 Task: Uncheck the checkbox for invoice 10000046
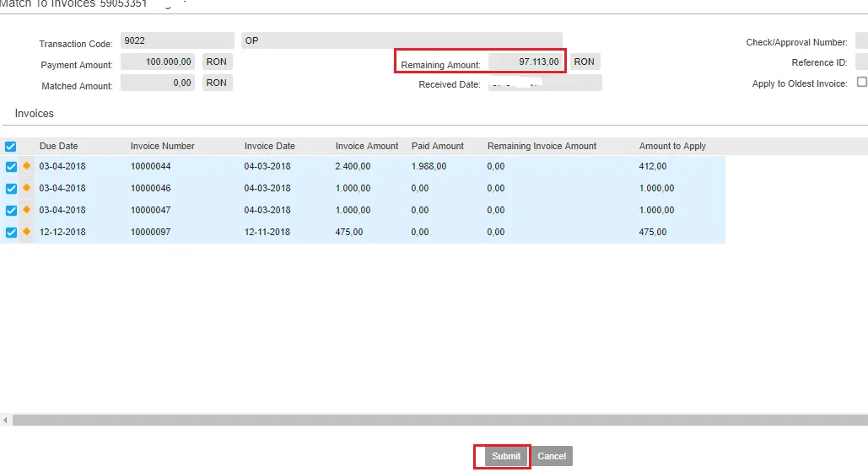pos(11,189)
